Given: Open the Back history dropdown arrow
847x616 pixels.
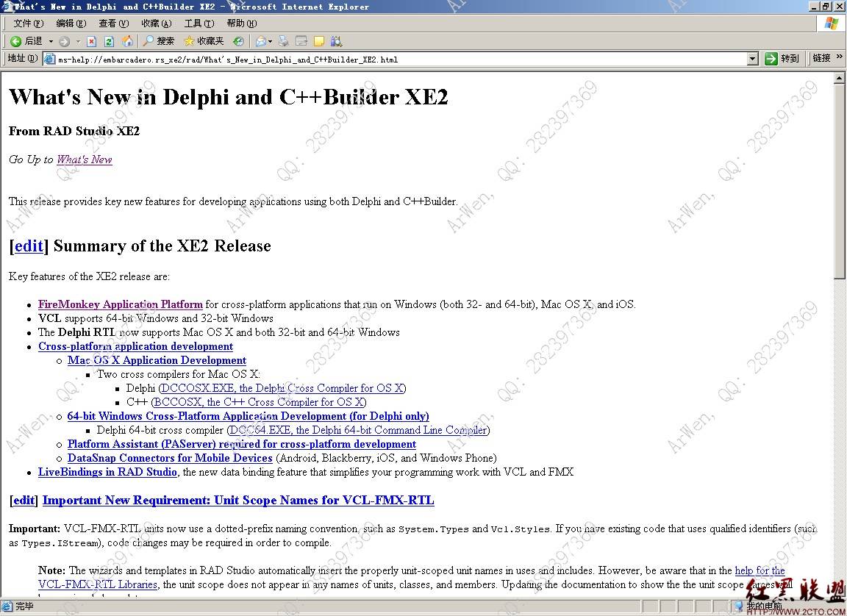Looking at the screenshot, I should 51,41.
